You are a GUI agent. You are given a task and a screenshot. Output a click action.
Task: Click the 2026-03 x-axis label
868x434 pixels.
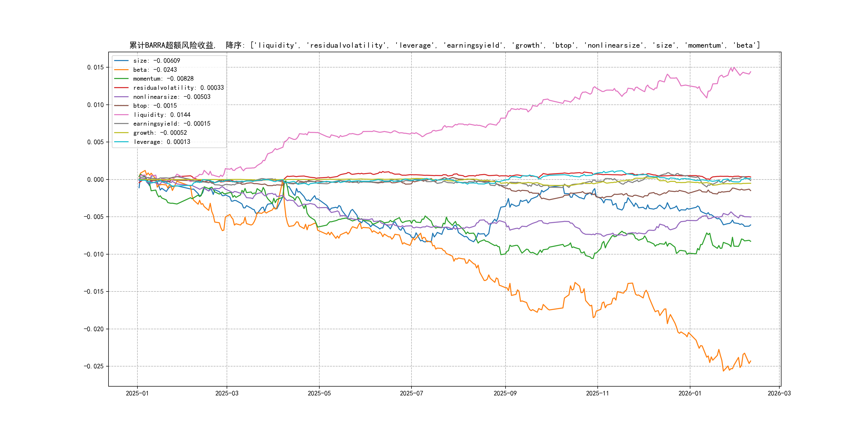(779, 393)
